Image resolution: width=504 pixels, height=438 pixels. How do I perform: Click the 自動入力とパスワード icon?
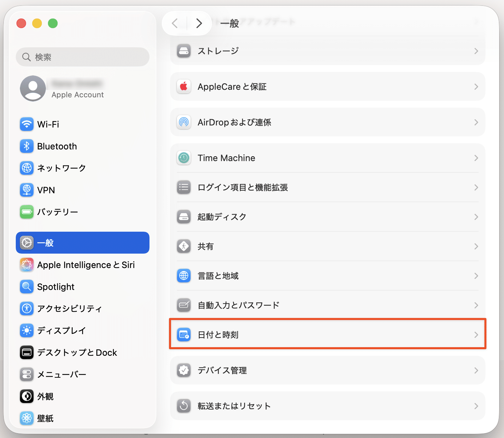(184, 305)
